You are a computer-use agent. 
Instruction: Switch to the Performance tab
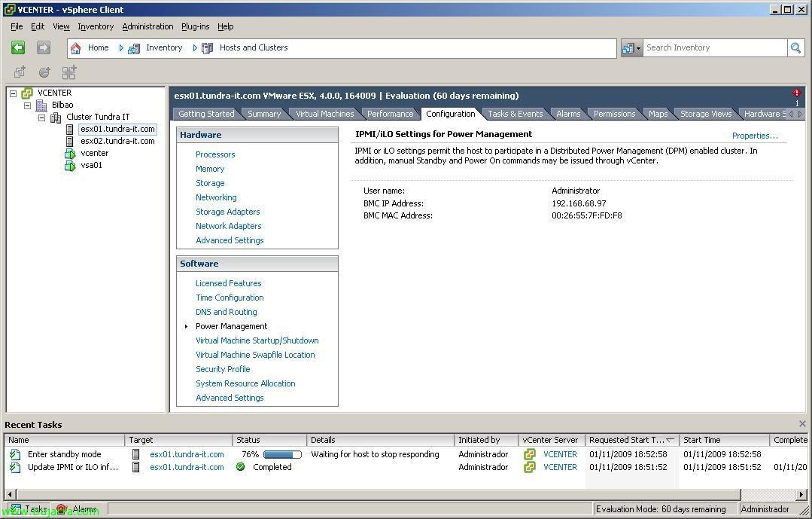390,114
